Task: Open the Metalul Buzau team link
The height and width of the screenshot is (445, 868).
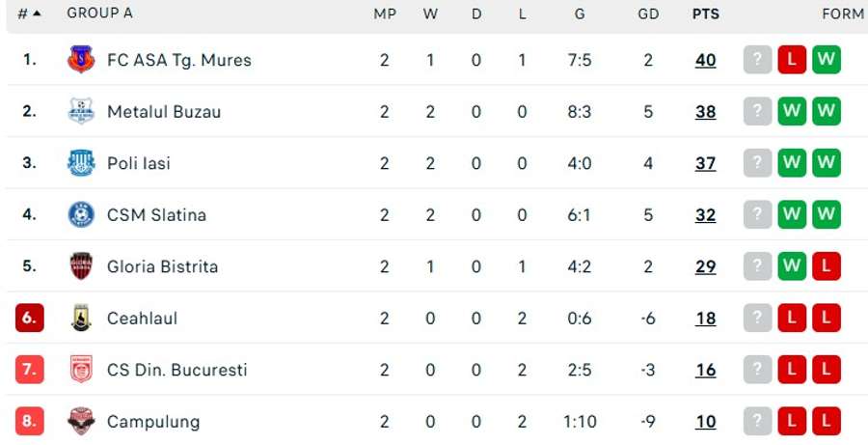Action: [164, 111]
